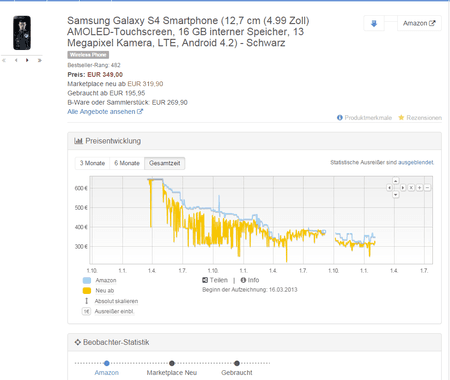Click the blue down-arrow price alert icon

coord(374,23)
